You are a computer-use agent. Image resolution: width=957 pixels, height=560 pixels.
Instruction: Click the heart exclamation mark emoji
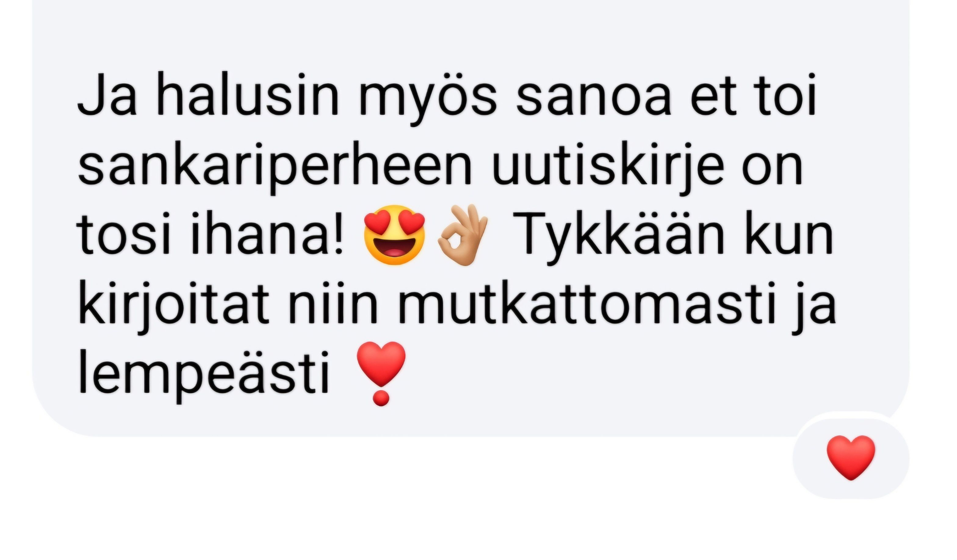381,374
